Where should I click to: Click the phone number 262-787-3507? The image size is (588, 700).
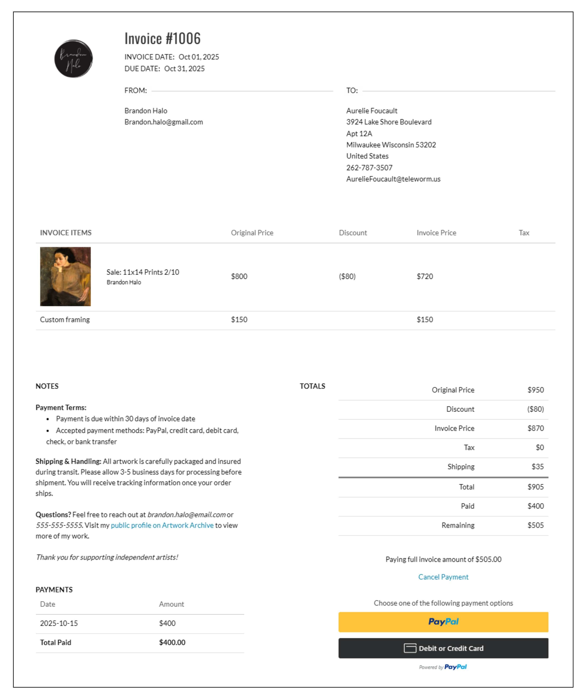pos(369,168)
